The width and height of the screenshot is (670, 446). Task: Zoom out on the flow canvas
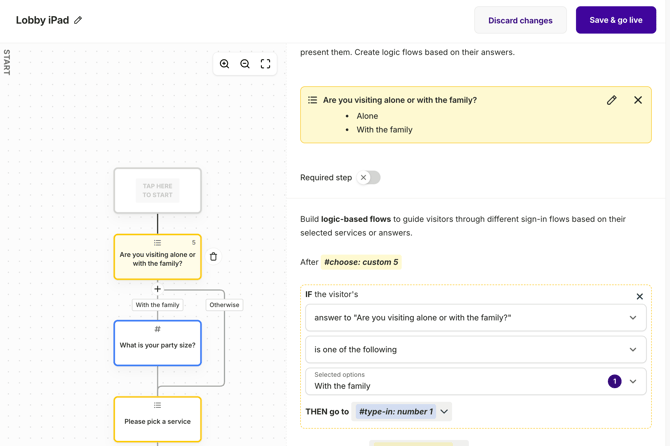pyautogui.click(x=245, y=64)
